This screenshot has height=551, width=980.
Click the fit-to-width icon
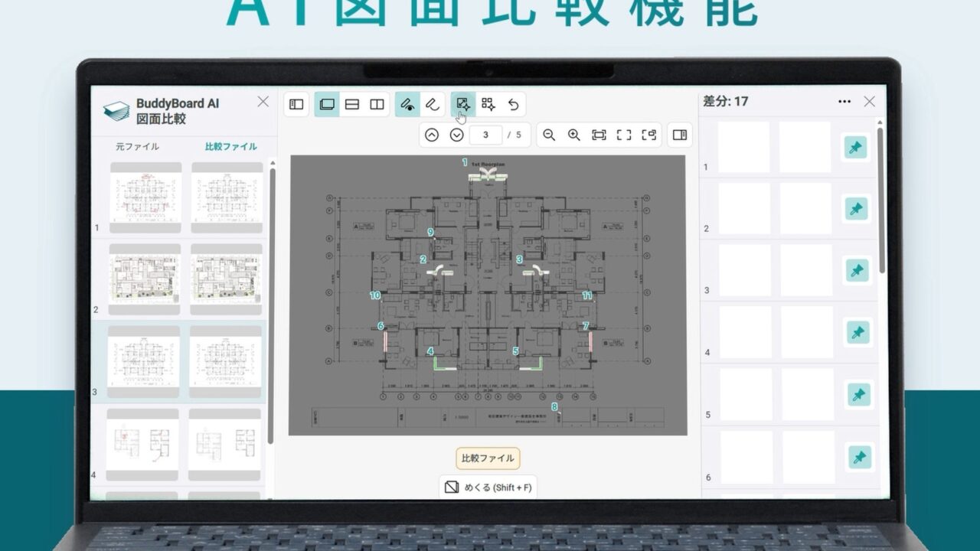point(599,135)
